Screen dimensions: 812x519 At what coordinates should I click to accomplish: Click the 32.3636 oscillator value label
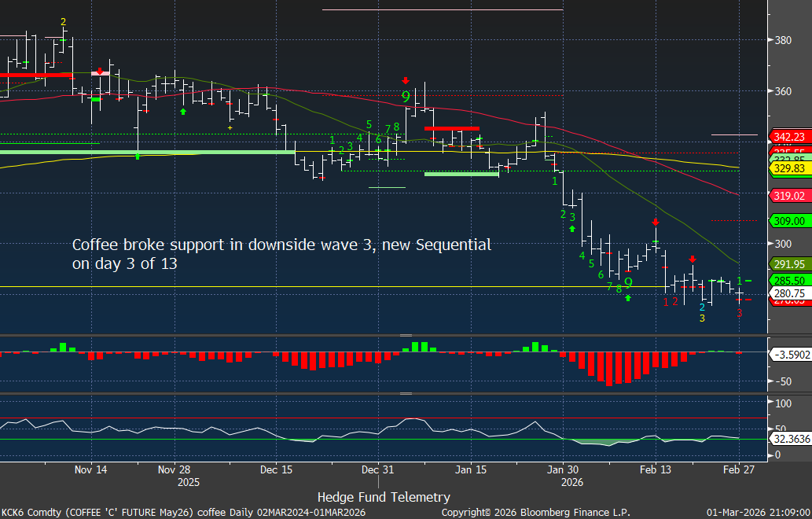pyautogui.click(x=789, y=440)
